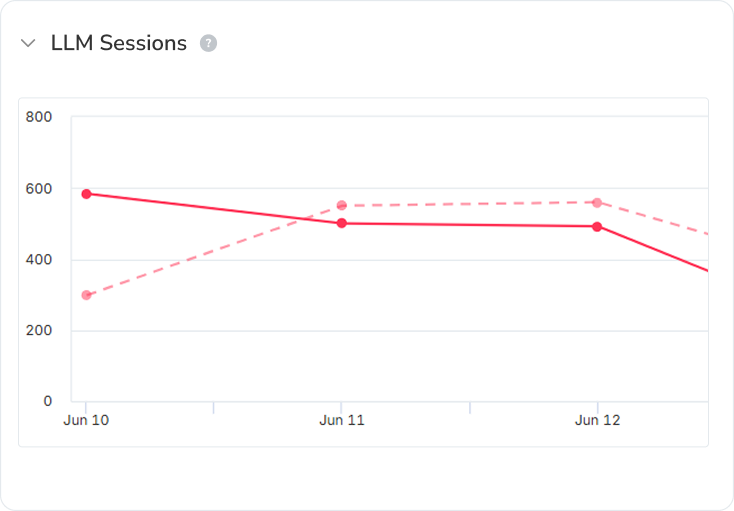The image size is (734, 511).
Task: Click the 800 y-axis label
Action: [40, 117]
